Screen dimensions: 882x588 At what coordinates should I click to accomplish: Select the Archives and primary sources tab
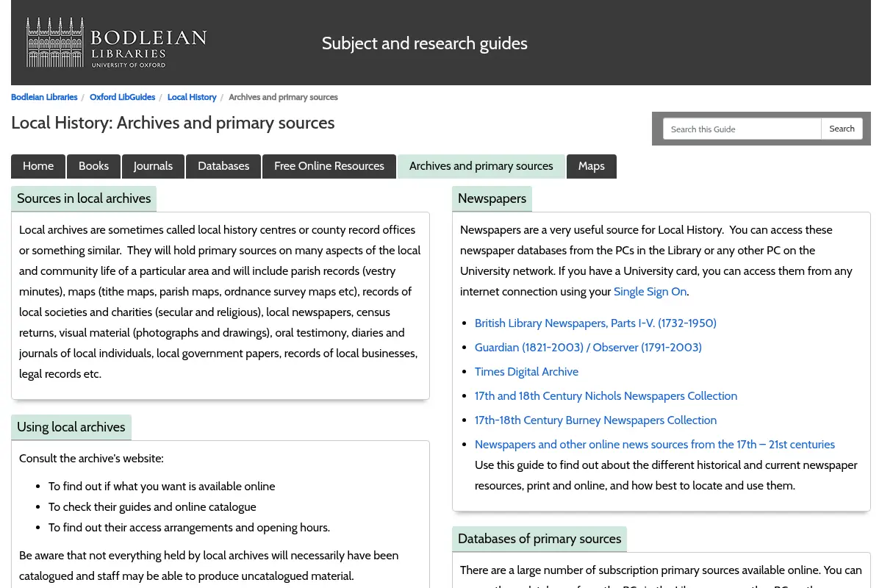(x=481, y=166)
